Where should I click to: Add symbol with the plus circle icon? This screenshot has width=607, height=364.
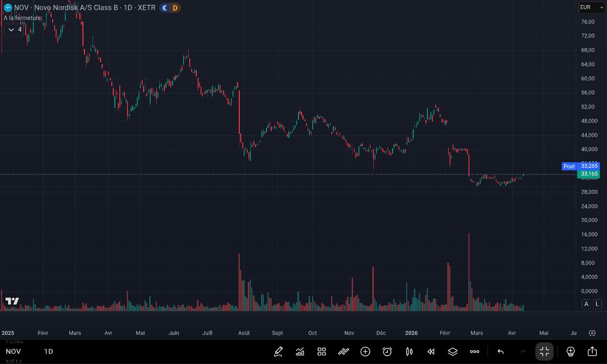click(x=365, y=351)
